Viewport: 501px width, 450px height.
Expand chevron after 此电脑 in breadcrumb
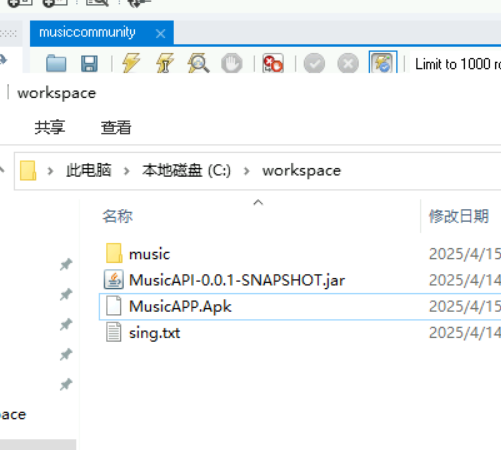coord(127,171)
